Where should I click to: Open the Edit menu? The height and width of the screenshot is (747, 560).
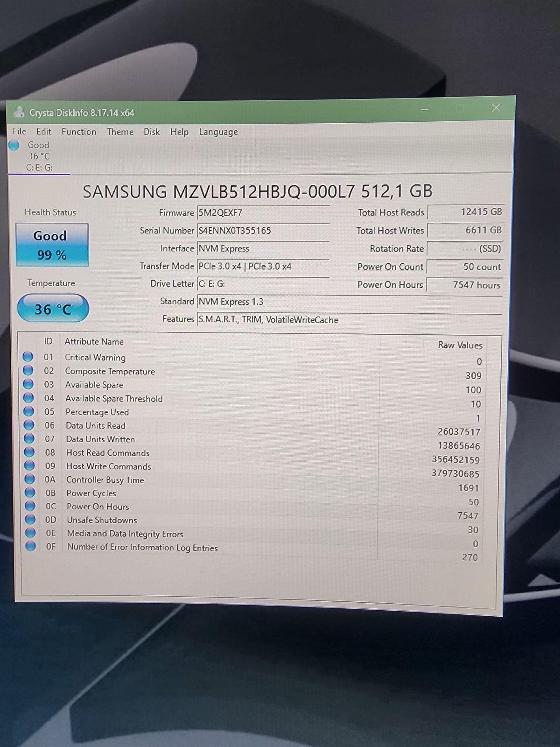44,132
